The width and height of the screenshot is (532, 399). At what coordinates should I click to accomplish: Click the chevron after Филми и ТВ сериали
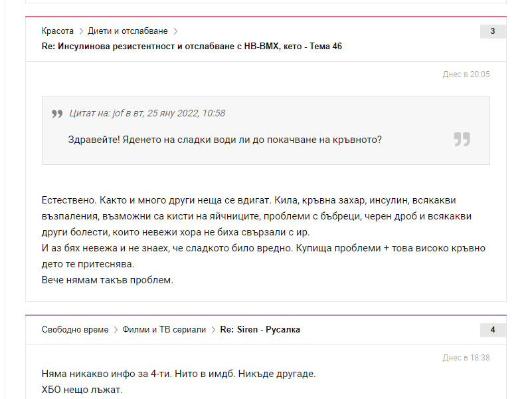pos(213,330)
